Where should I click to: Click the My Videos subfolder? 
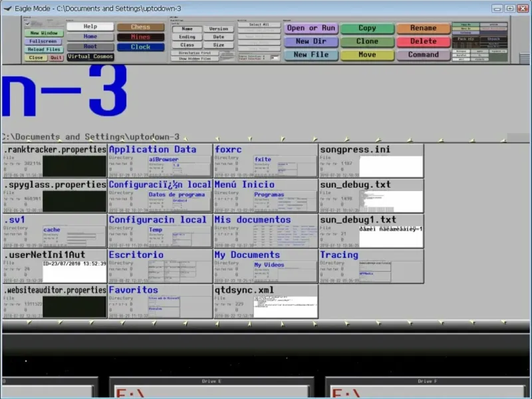[285, 271]
